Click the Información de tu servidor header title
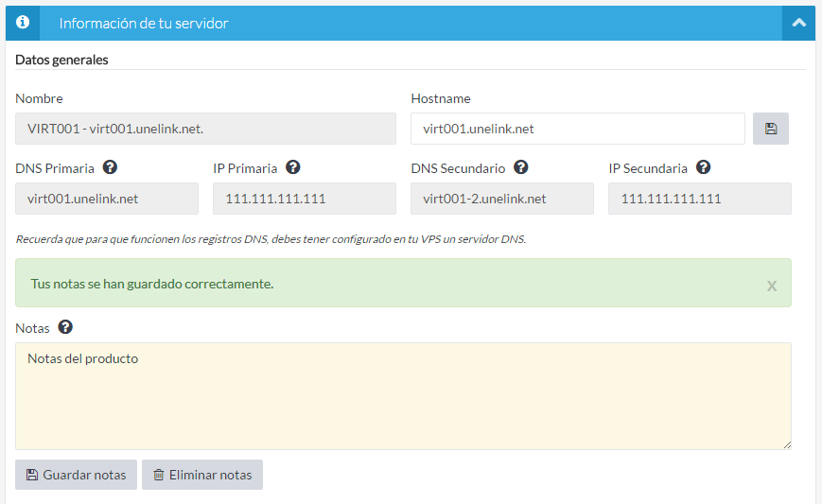 144,23
